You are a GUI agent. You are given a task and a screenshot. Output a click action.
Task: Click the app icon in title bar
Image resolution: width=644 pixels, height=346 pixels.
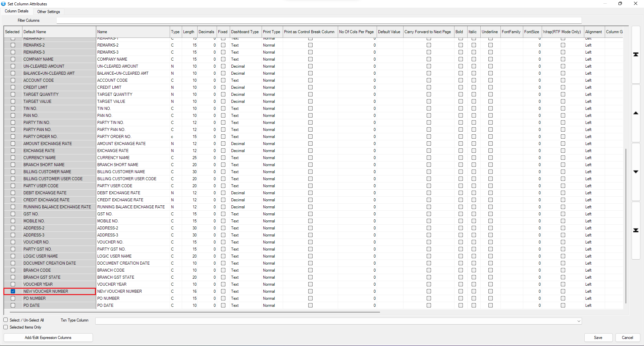pos(3,4)
